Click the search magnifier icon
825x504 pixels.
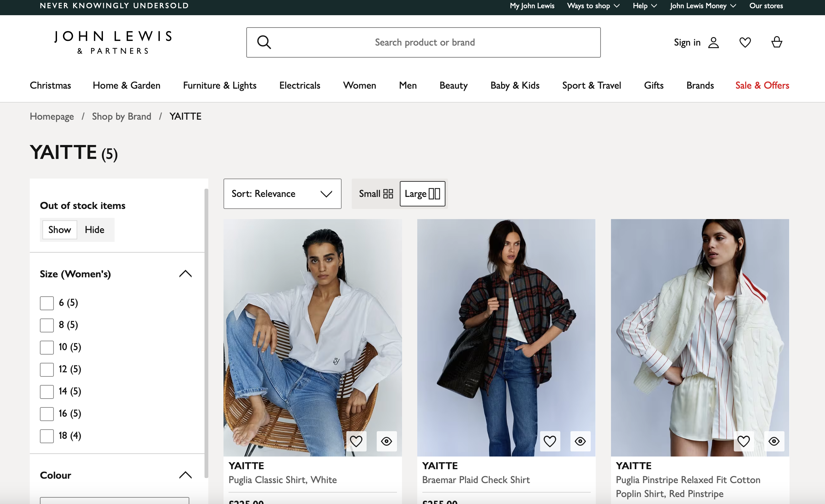pos(264,42)
